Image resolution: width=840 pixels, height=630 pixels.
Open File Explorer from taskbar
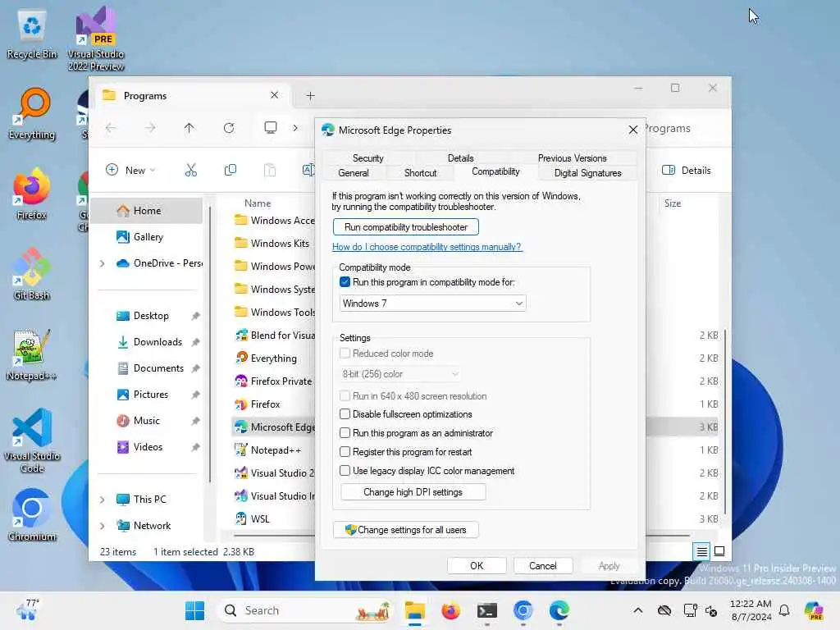click(x=414, y=610)
